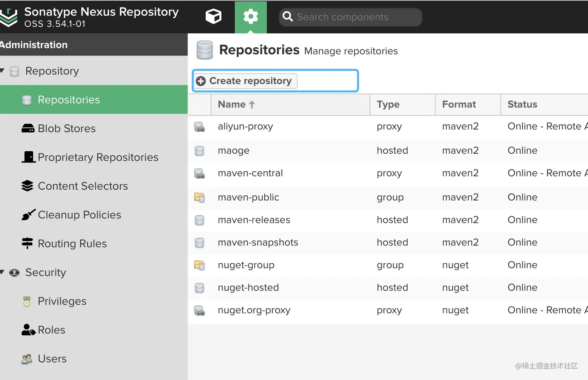This screenshot has width=588, height=380.
Task: Select the maven-public repository name
Action: tap(248, 197)
